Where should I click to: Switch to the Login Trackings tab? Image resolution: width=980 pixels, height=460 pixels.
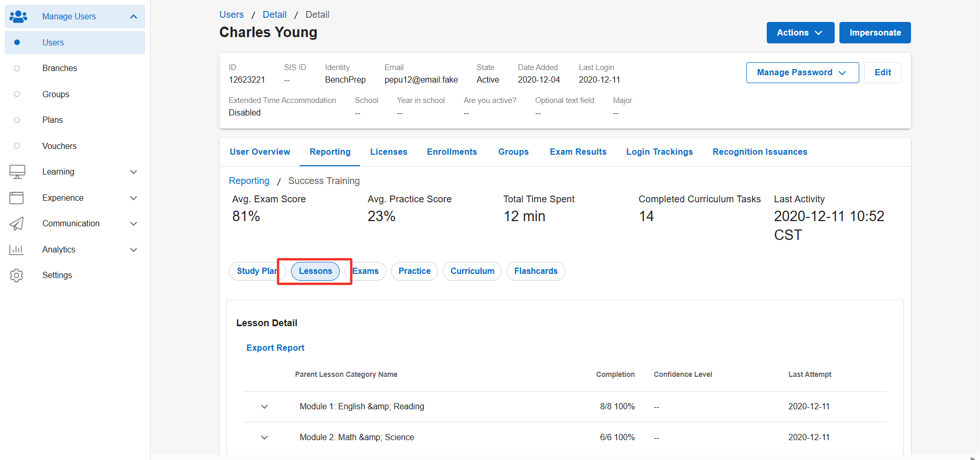click(x=660, y=152)
